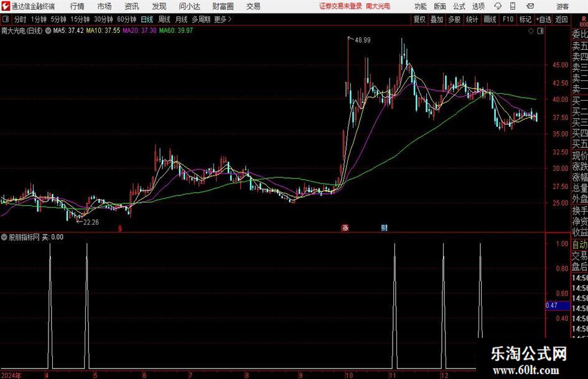
Task: Click the red R icon in the right panel
Action: pyautogui.click(x=584, y=19)
